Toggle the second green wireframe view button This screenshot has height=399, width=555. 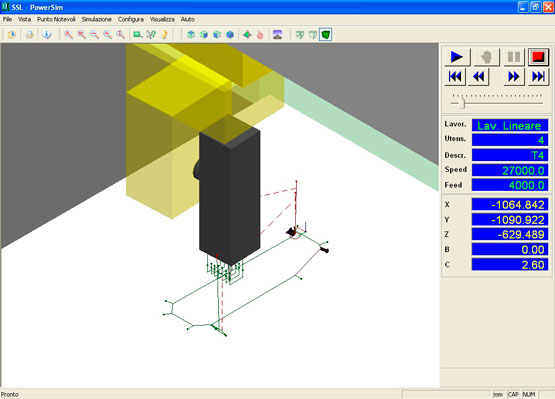[313, 34]
